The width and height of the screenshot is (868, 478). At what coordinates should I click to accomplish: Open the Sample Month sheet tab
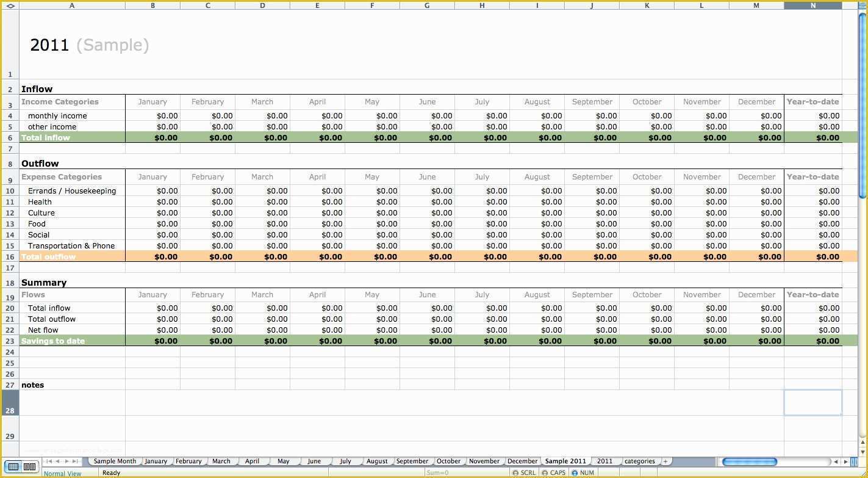115,462
